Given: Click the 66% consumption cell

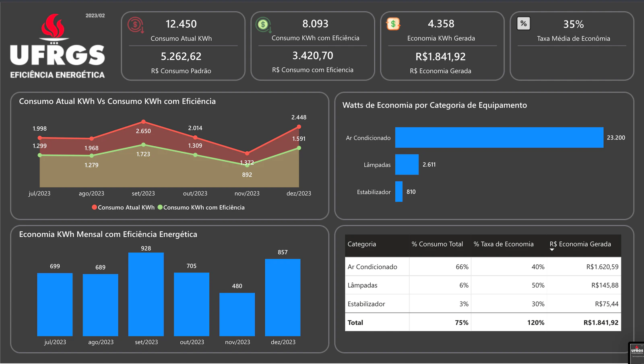Looking at the screenshot, I should click(462, 267).
